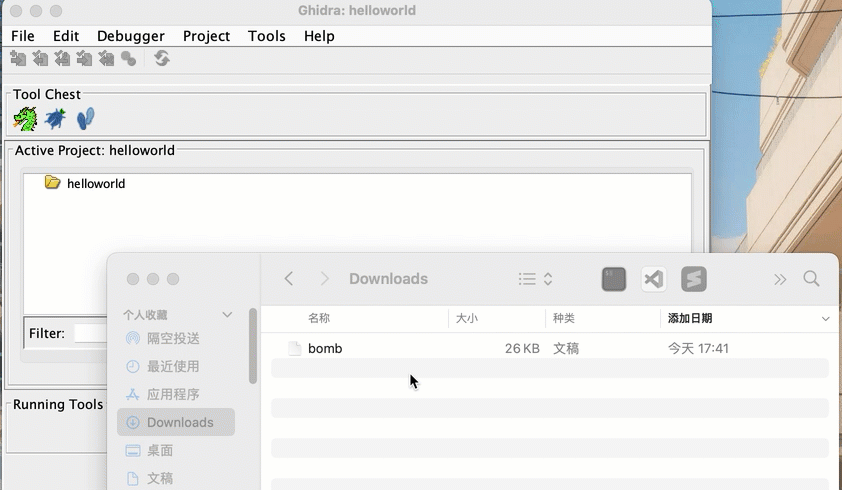Click the 26 KB size cell

pyautogui.click(x=522, y=348)
